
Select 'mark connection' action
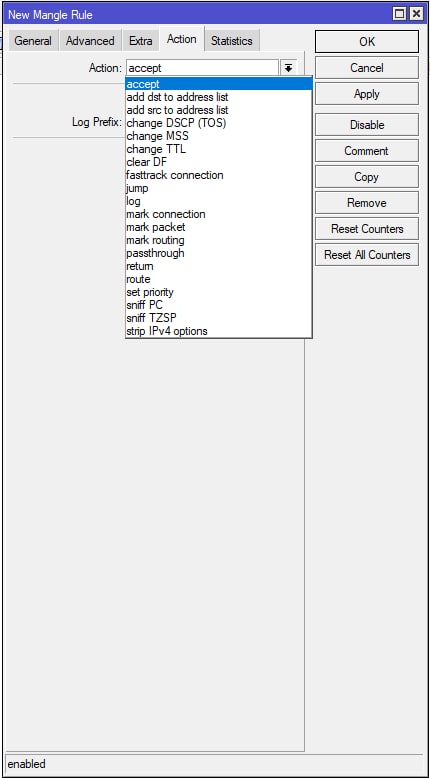click(219, 214)
